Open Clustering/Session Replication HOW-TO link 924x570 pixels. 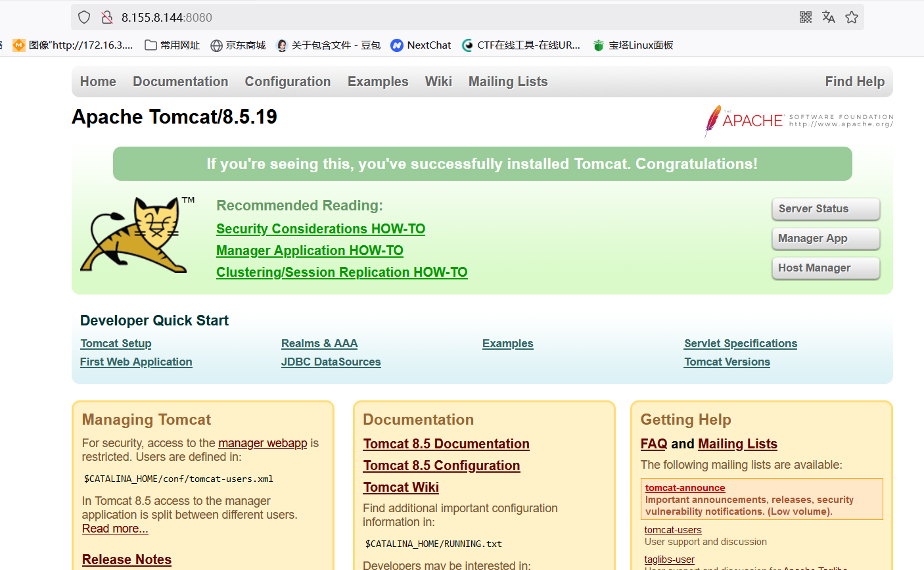click(342, 272)
